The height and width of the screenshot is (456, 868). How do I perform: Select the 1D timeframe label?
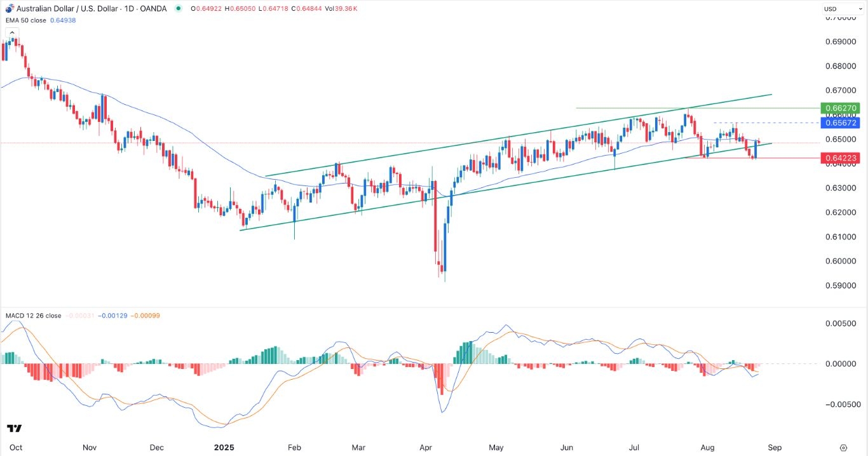point(128,8)
